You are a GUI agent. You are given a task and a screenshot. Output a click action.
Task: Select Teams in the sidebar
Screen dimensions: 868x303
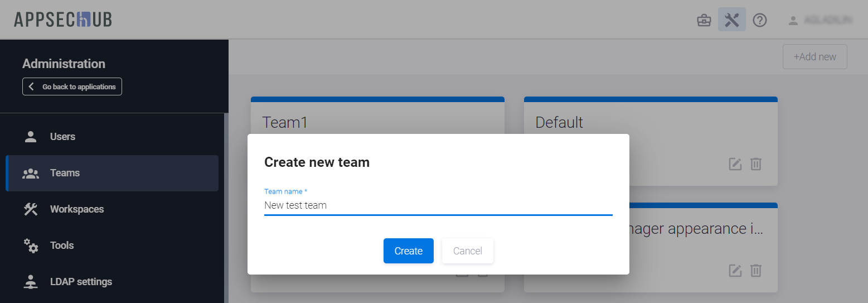pos(65,173)
